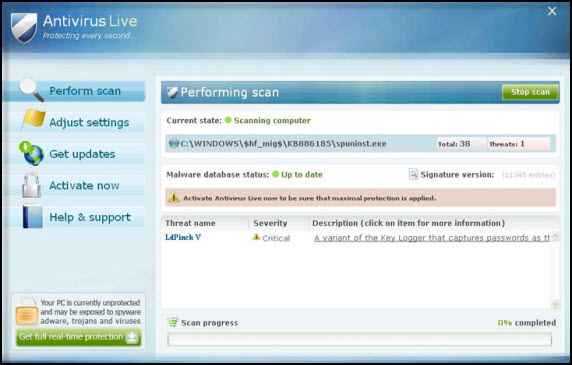
Task: Open the Key Logger description link
Action: click(x=432, y=238)
